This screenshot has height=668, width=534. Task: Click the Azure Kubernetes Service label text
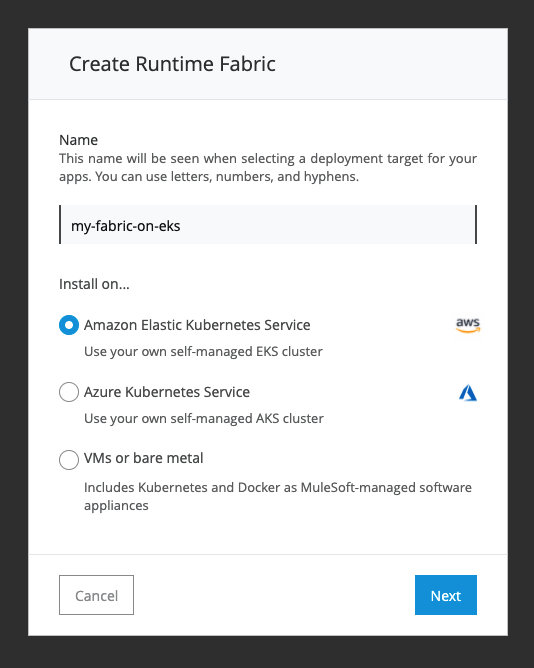pyautogui.click(x=167, y=392)
